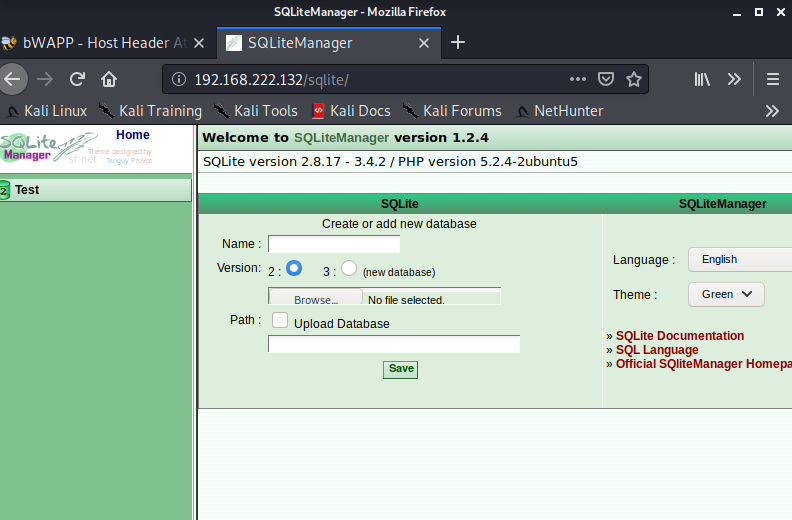Open a new tab with plus
The height and width of the screenshot is (520, 792).
(x=458, y=42)
